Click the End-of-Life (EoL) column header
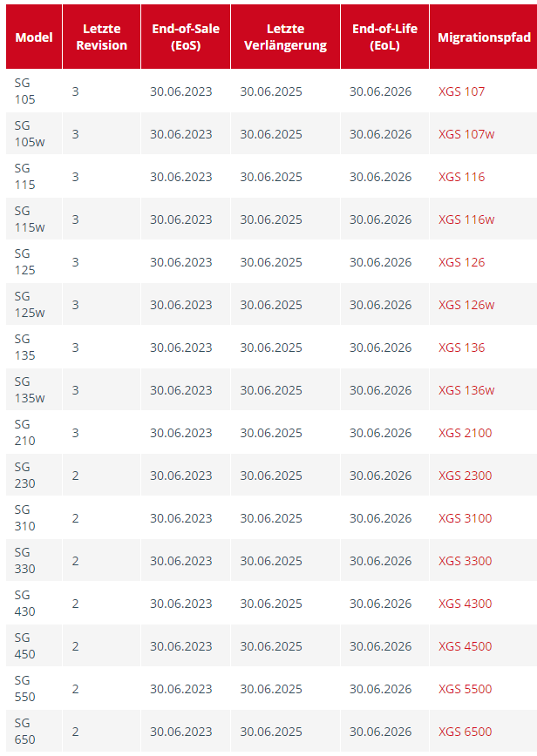 (384, 37)
